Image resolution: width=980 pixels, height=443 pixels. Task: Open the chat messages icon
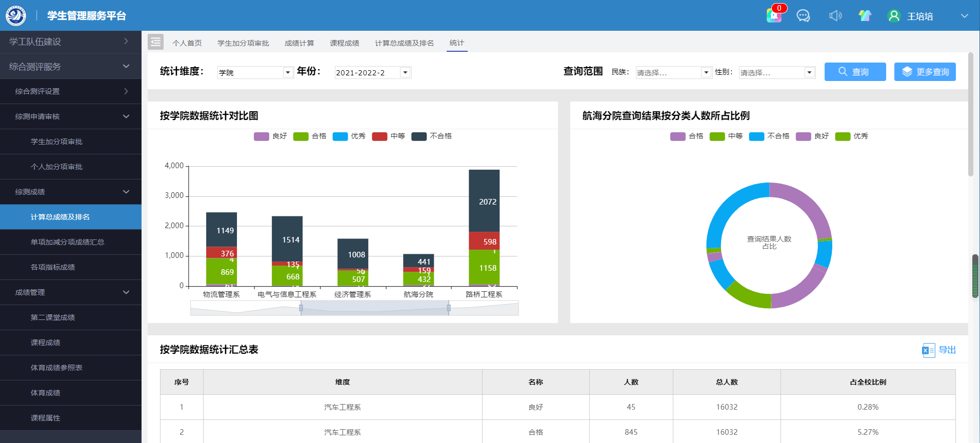[803, 16]
